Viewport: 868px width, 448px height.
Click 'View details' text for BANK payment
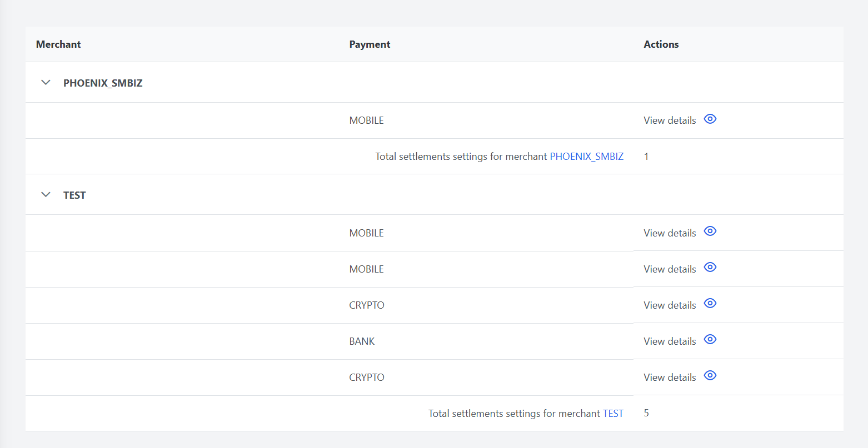click(670, 341)
